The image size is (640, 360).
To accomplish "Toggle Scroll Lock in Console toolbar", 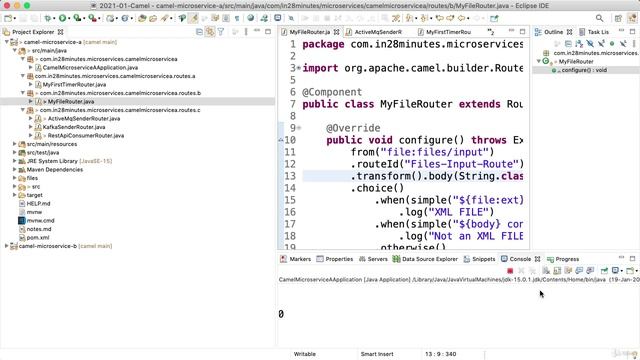I will 557,271.
